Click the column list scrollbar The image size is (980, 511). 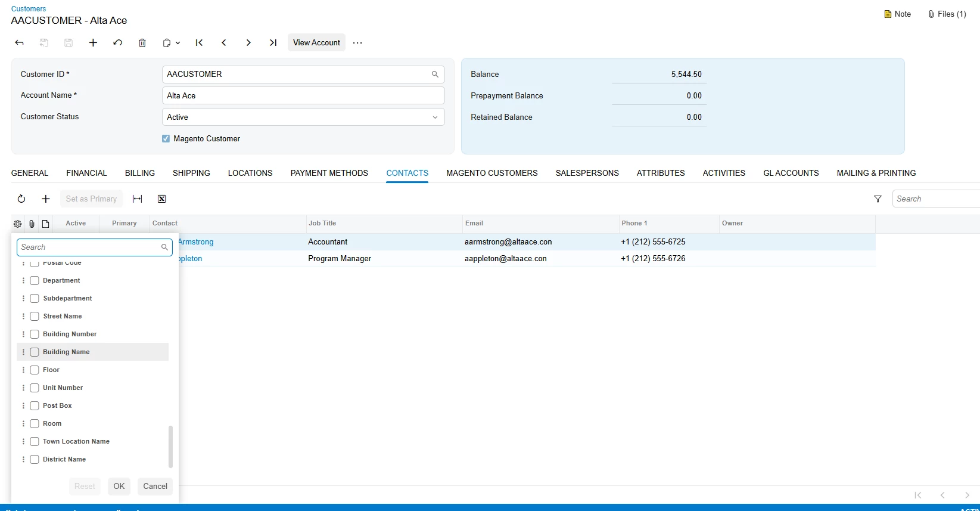click(x=170, y=447)
